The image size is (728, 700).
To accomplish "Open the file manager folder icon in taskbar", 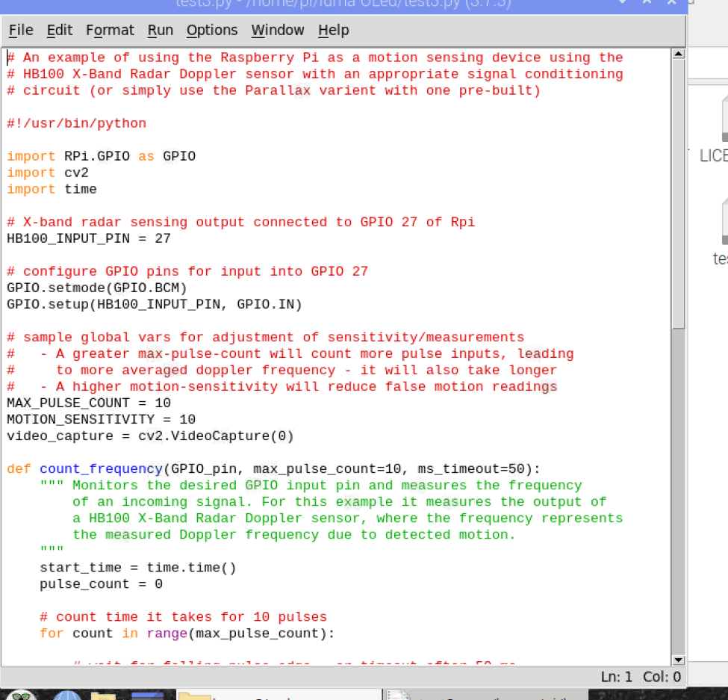I will [x=104, y=696].
